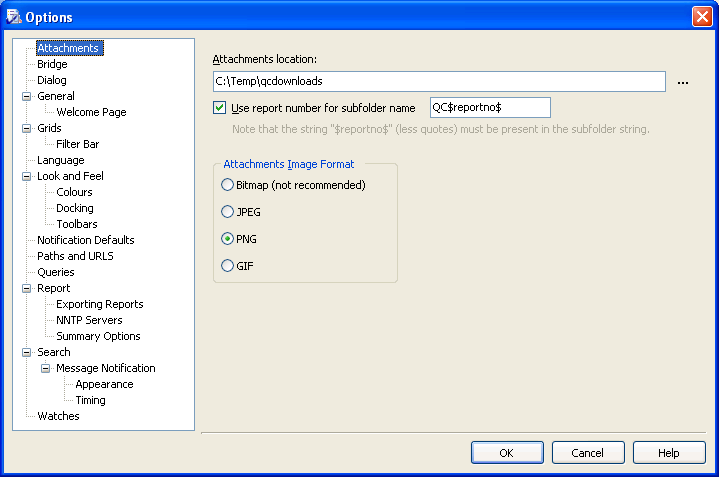Image resolution: width=719 pixels, height=477 pixels.
Task: Open the Bridge options page
Action: [x=52, y=64]
